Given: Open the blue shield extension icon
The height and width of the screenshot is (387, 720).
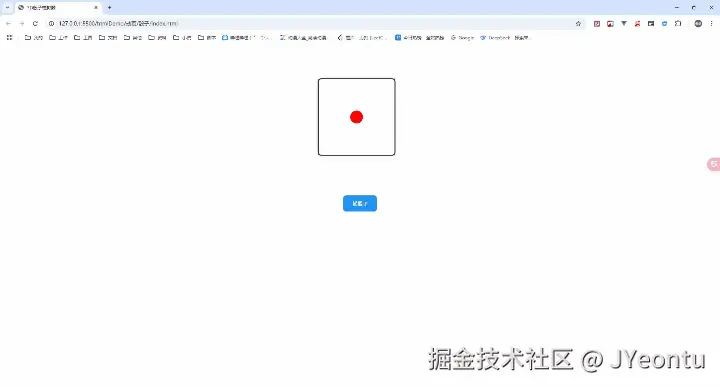Looking at the screenshot, I should pyautogui.click(x=664, y=23).
